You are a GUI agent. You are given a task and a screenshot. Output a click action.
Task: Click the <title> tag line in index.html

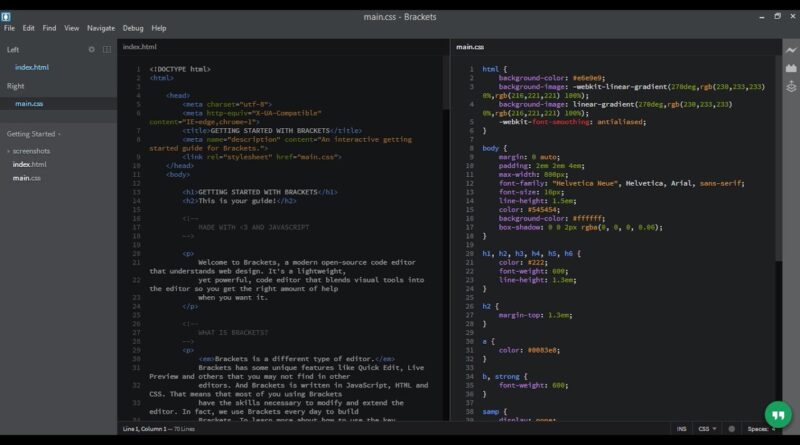272,131
